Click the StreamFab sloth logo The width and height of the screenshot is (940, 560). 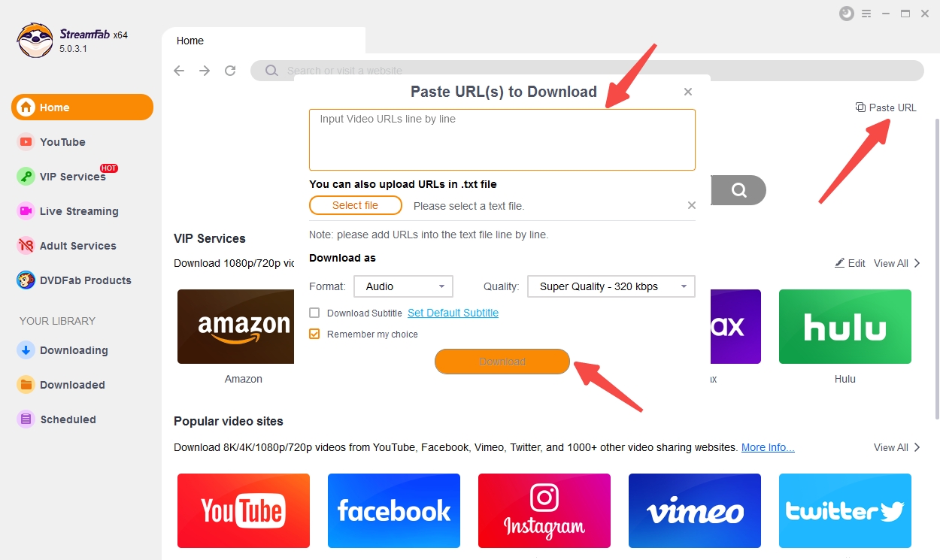point(35,40)
